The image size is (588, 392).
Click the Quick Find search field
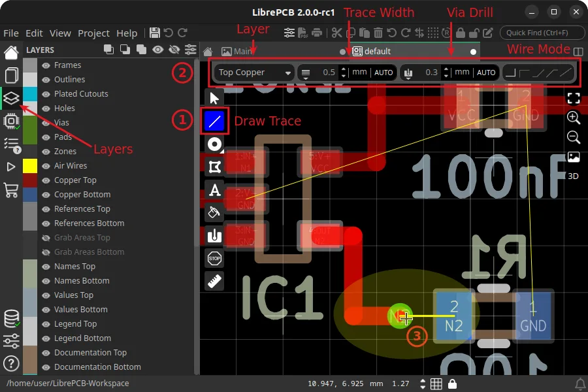(x=542, y=33)
